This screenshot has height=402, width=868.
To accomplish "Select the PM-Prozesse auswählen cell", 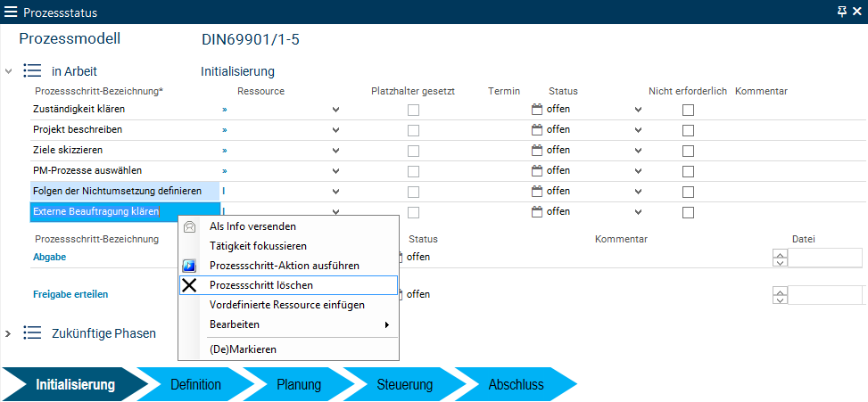I will pyautogui.click(x=125, y=171).
